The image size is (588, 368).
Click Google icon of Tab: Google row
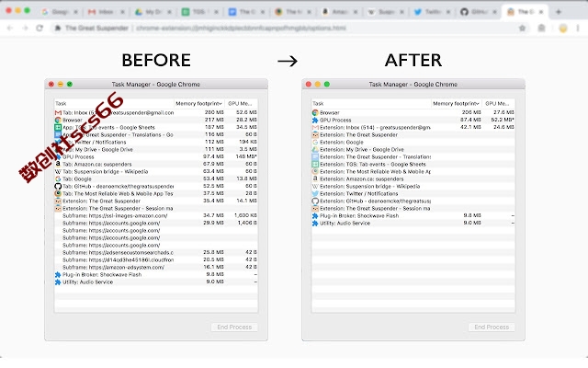[x=58, y=179]
